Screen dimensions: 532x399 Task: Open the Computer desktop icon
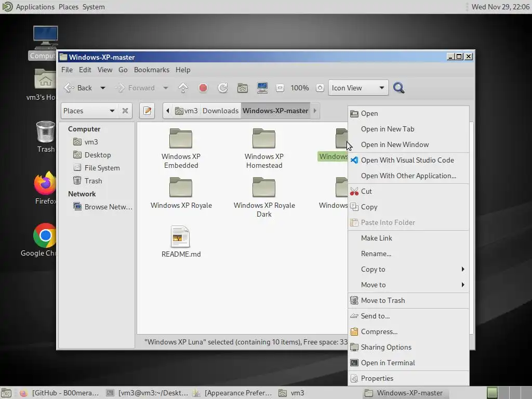click(x=45, y=43)
